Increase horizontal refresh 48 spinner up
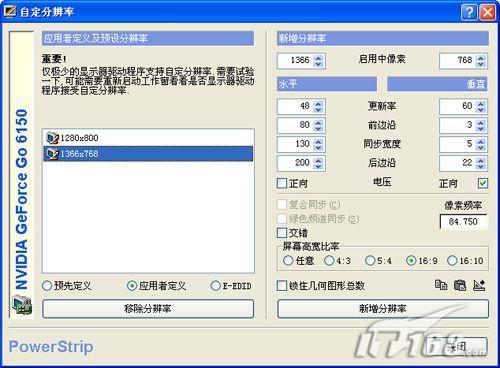 319,103
